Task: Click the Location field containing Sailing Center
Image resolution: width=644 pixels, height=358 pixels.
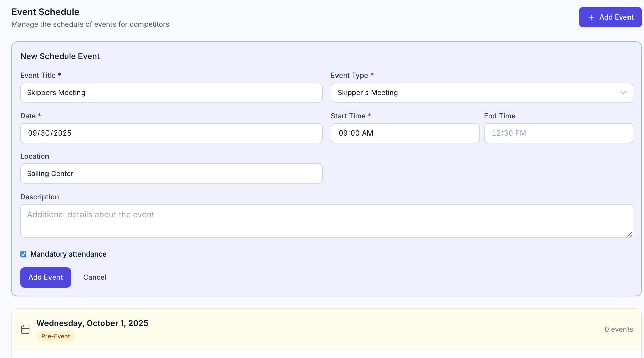Action: click(x=171, y=174)
